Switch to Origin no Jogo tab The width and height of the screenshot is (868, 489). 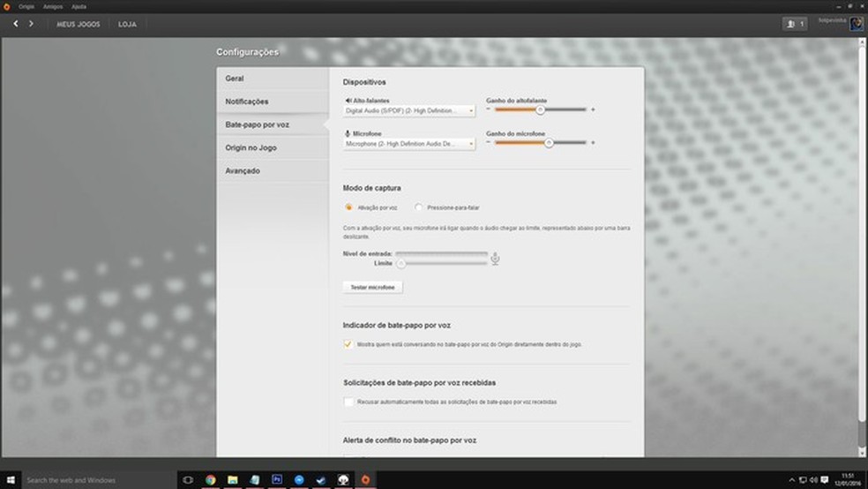click(273, 148)
